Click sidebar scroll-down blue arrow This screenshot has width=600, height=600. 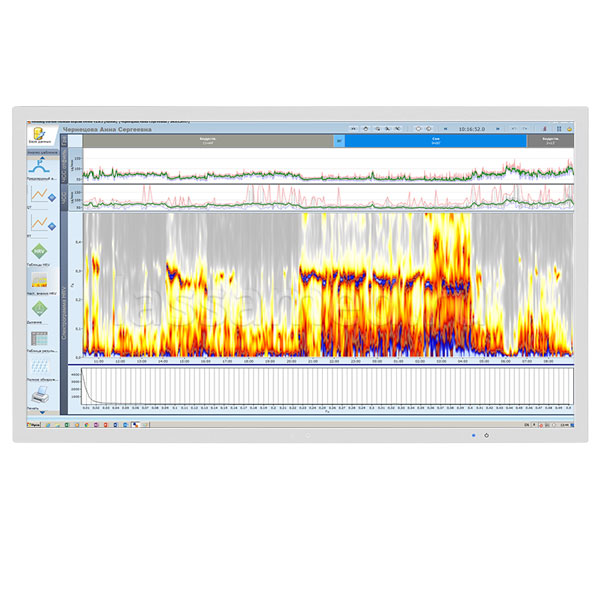[x=42, y=412]
